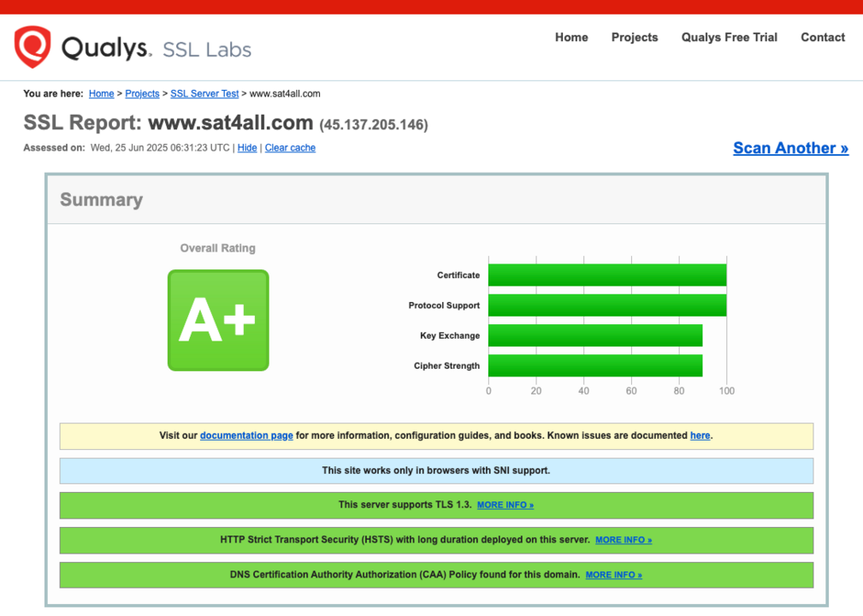Open the documentation page link

(246, 435)
